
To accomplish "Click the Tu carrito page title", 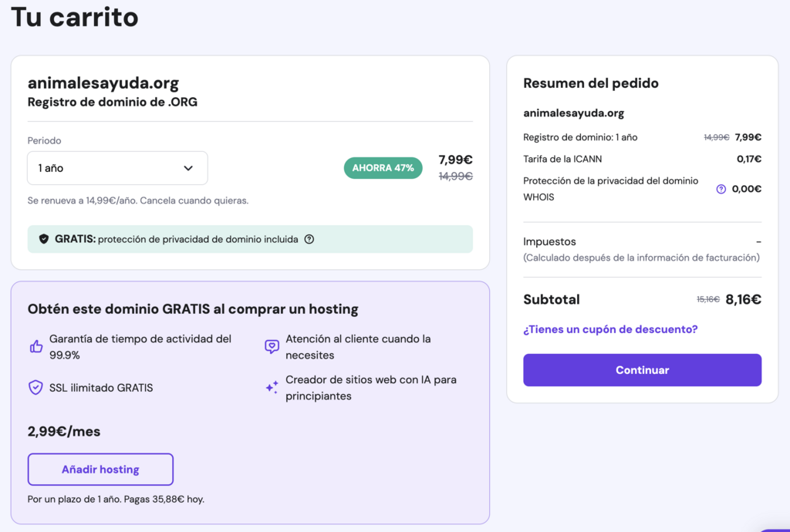I will coord(73,17).
